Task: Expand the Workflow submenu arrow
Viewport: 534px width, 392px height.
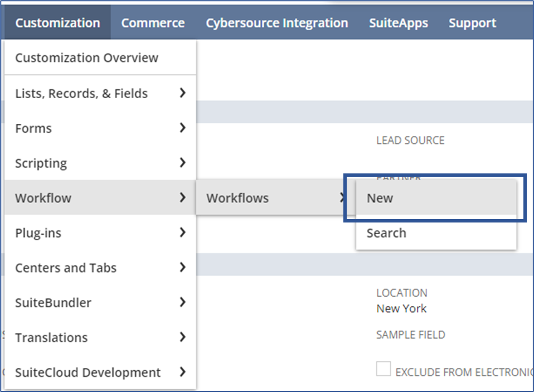Action: pos(183,197)
